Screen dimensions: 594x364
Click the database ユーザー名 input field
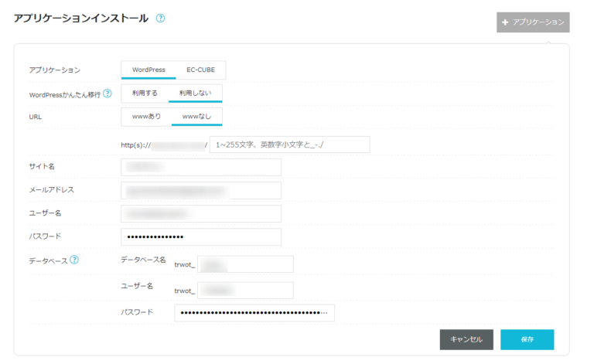[245, 291]
